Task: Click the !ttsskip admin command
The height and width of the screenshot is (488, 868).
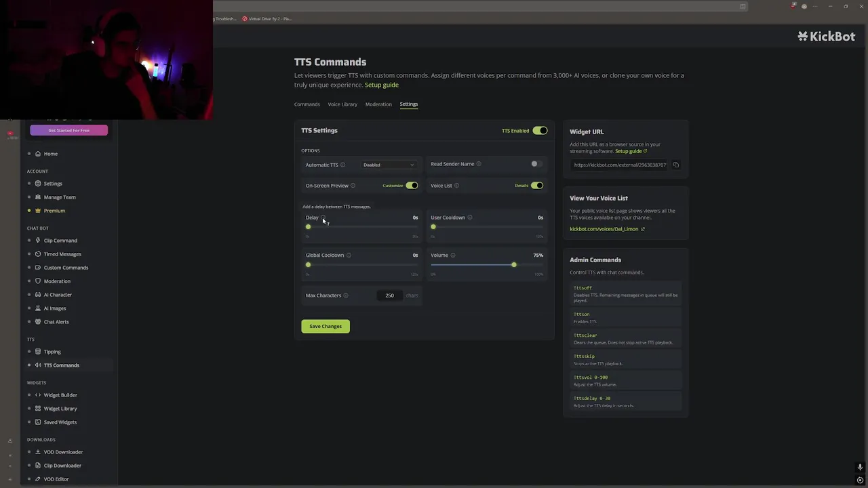Action: point(625,360)
